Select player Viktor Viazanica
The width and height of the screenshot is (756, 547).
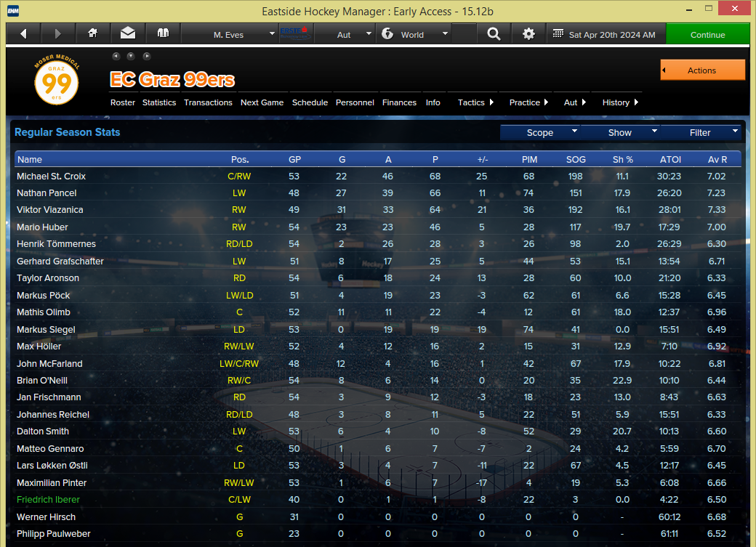point(49,210)
